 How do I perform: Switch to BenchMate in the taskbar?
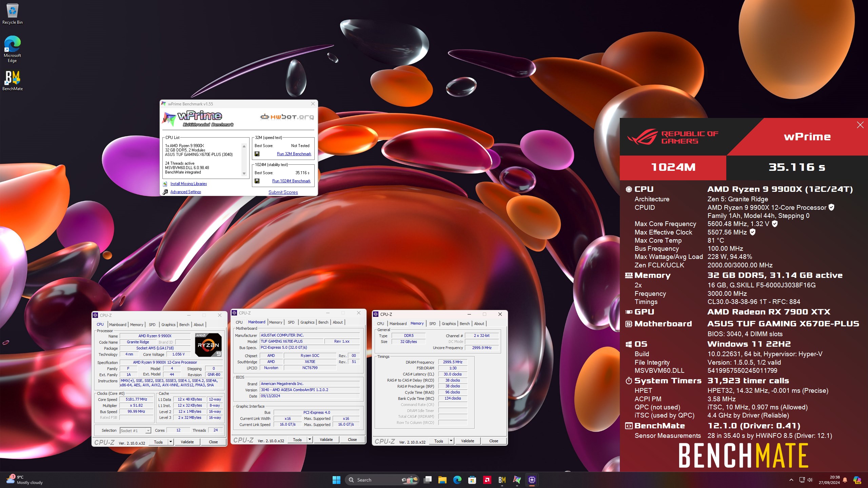(502, 480)
